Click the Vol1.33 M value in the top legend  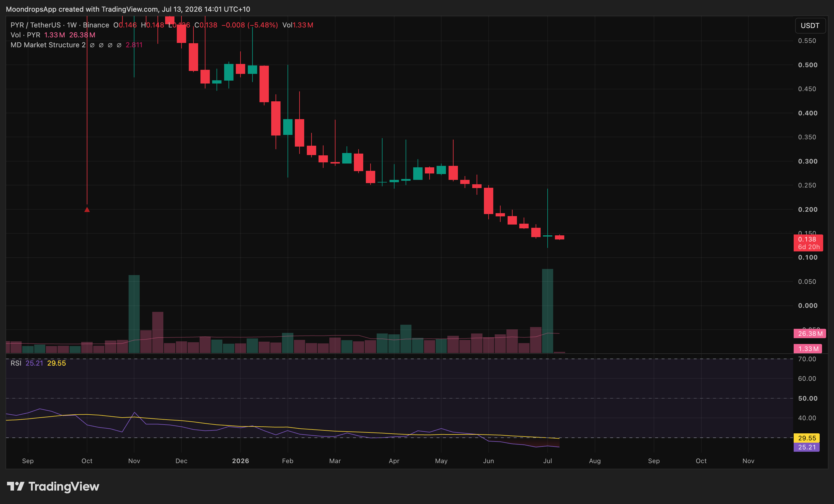pyautogui.click(x=298, y=25)
